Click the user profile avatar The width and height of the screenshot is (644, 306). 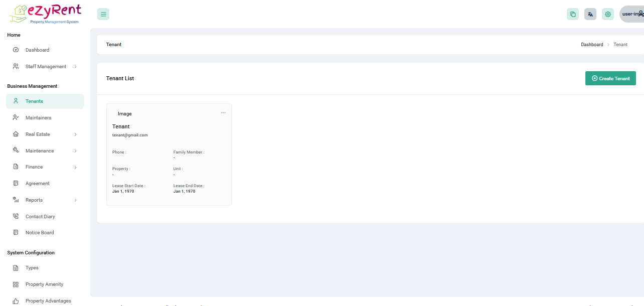point(632,14)
